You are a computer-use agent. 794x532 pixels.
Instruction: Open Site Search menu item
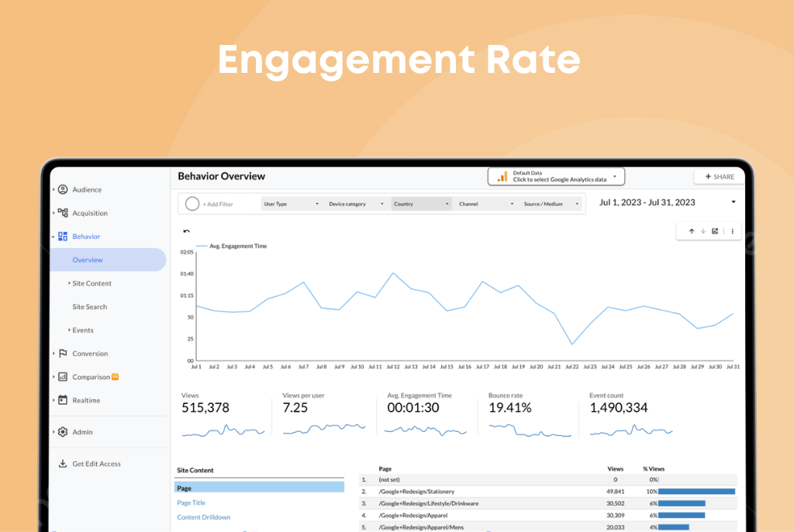click(x=90, y=306)
